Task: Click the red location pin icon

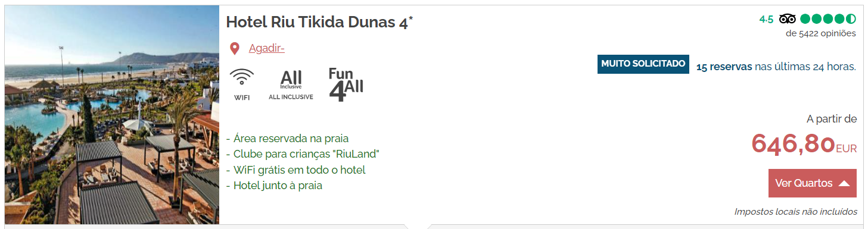Action: coord(235,49)
